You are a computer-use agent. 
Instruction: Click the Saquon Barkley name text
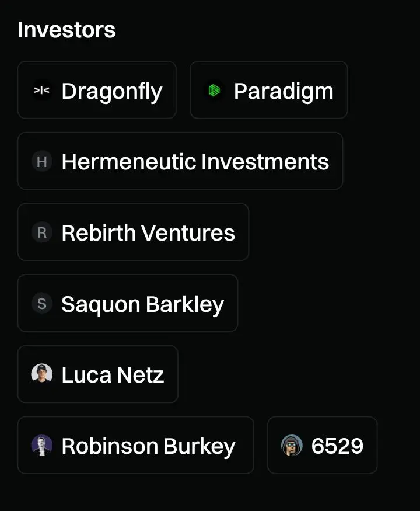click(142, 305)
